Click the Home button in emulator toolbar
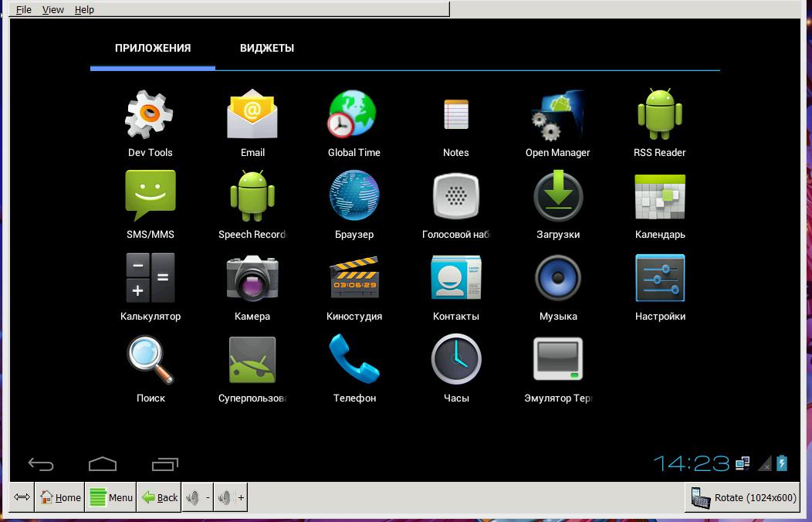 tap(60, 497)
